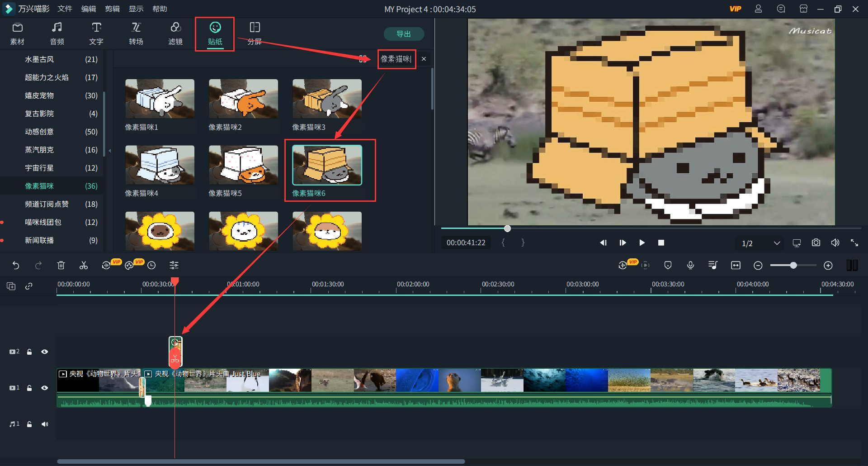Switch to the 转场 tab
Screen dimensions: 868x466
(x=136, y=33)
